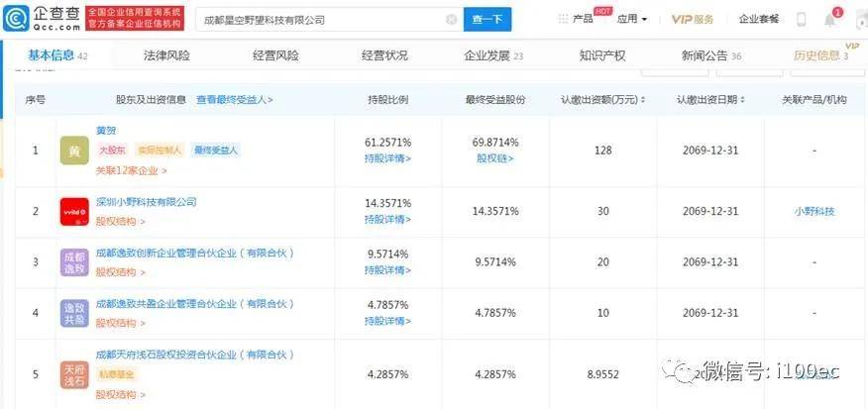Image resolution: width=868 pixels, height=409 pixels.
Task: Click the 大股东 tag
Action: 112,150
